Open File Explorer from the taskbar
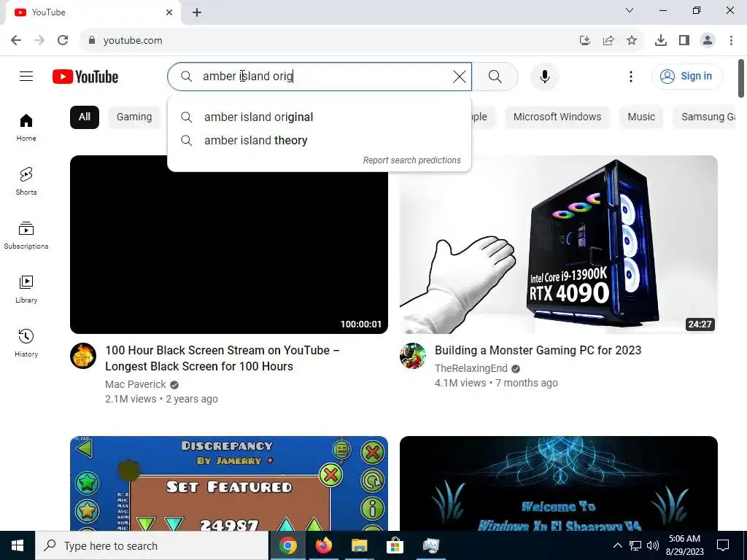Screen dimensions: 747x560 click(359, 545)
